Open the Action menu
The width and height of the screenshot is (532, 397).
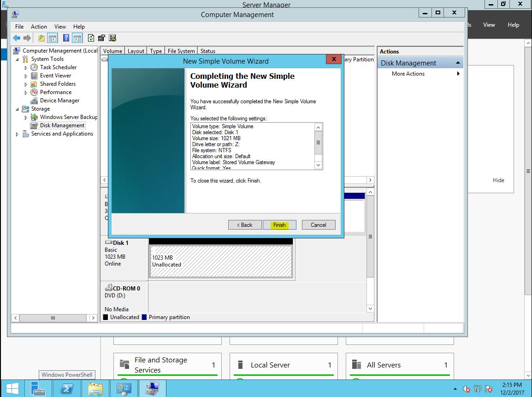[39, 27]
